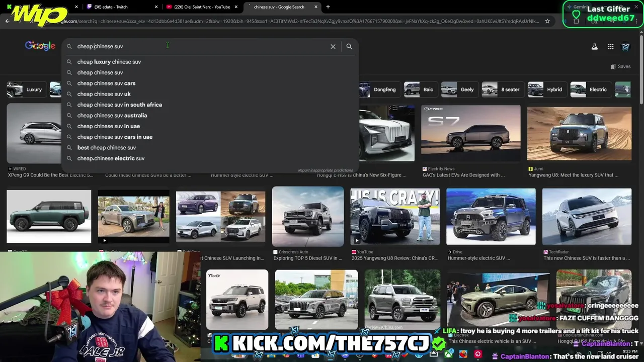Click the Google logo
644x362 pixels.
40,46
